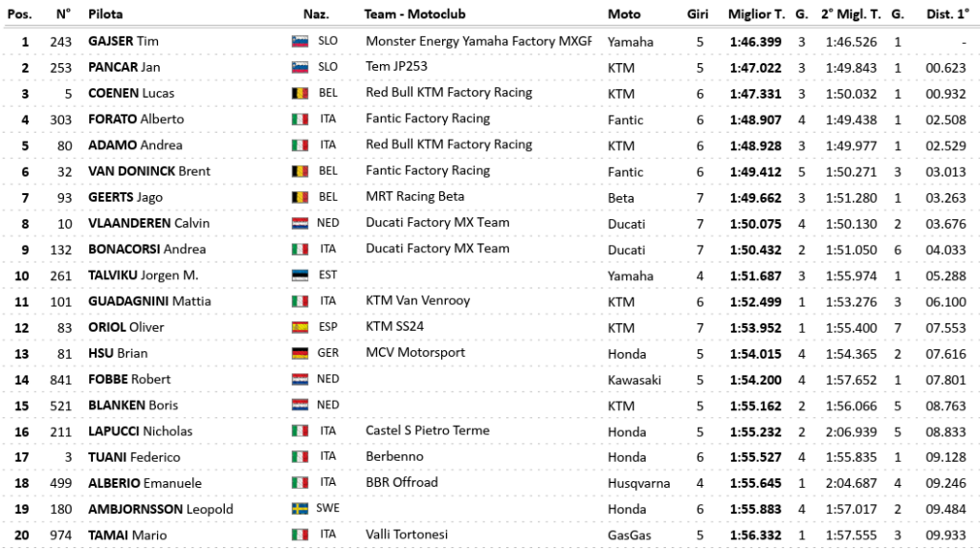Select team Monster Energy Yamaha Factory MXGP
Screen dimensions: 980x549
click(479, 41)
